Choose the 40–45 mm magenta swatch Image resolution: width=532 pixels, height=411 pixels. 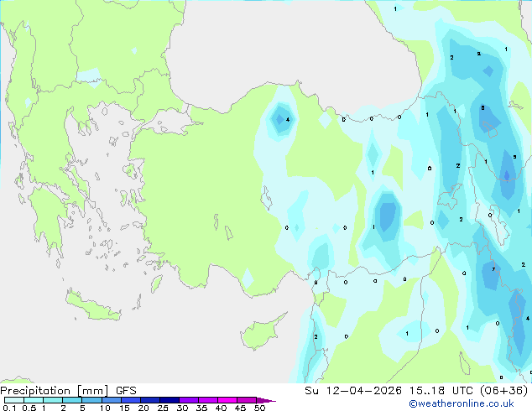[x=227, y=400]
